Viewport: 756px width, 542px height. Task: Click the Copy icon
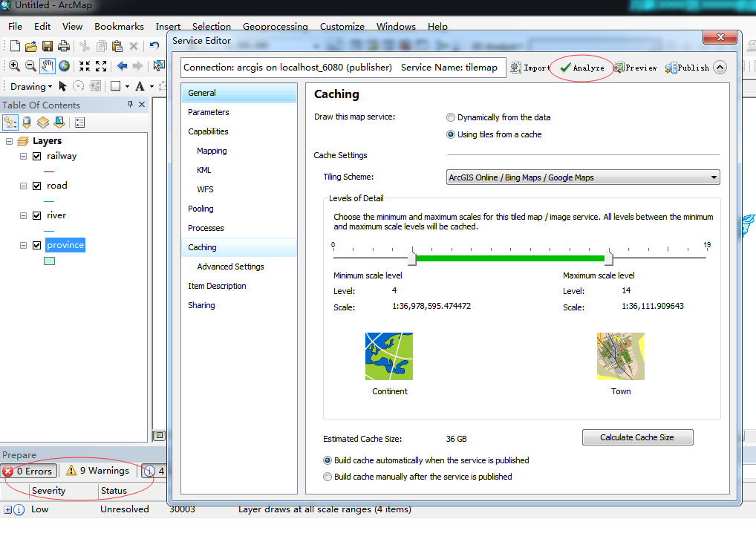click(x=101, y=46)
